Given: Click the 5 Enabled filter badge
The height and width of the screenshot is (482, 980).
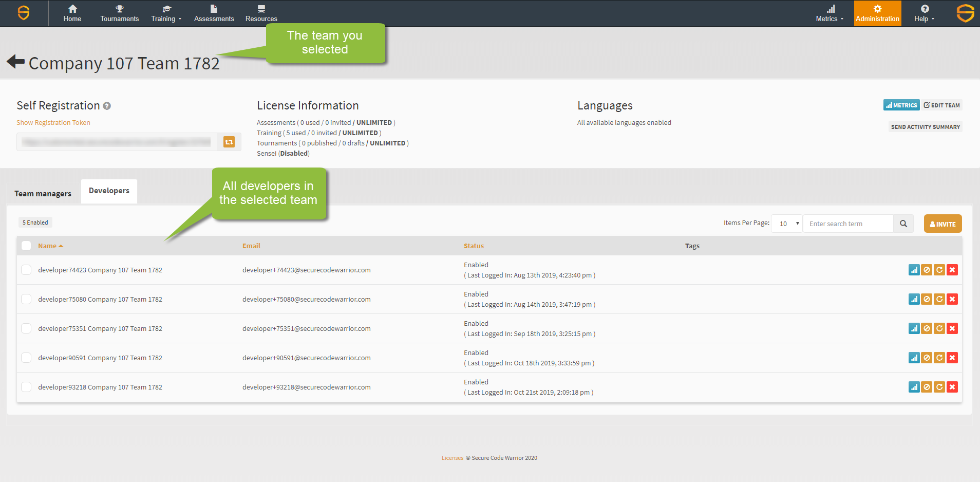Looking at the screenshot, I should (35, 223).
